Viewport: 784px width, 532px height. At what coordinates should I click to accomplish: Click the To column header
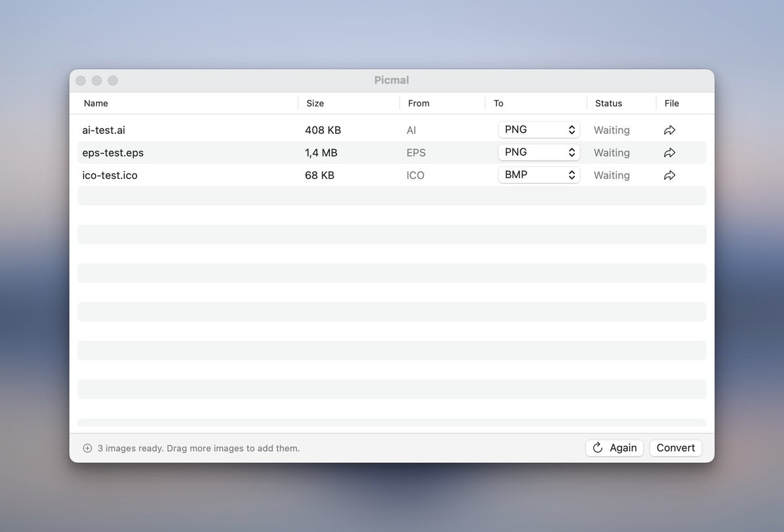(x=498, y=103)
